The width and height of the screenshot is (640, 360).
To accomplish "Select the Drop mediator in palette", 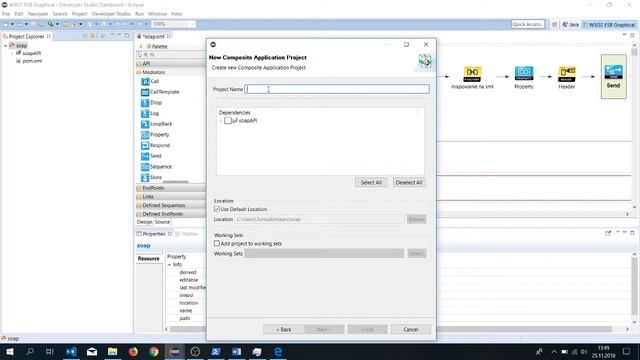I will pyautogui.click(x=151, y=102).
